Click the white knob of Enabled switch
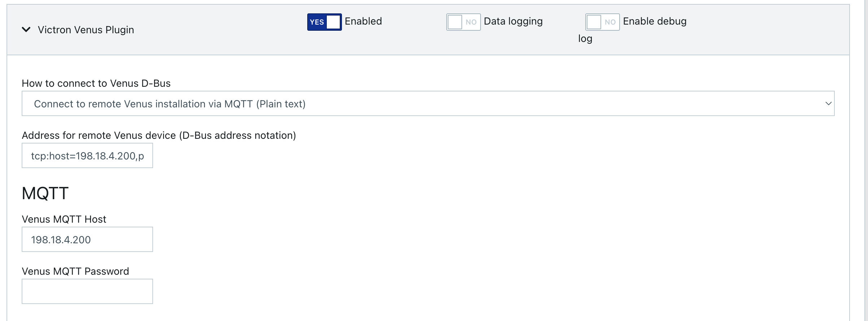 pyautogui.click(x=333, y=22)
